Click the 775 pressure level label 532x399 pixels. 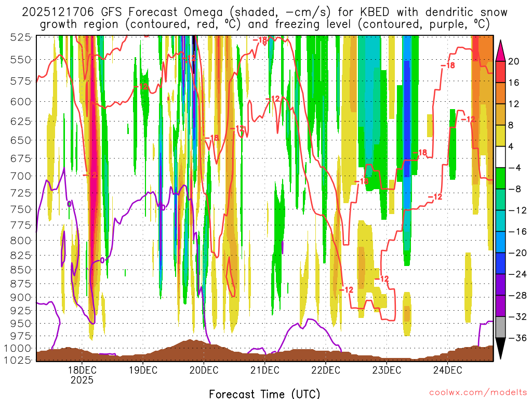tap(21, 225)
